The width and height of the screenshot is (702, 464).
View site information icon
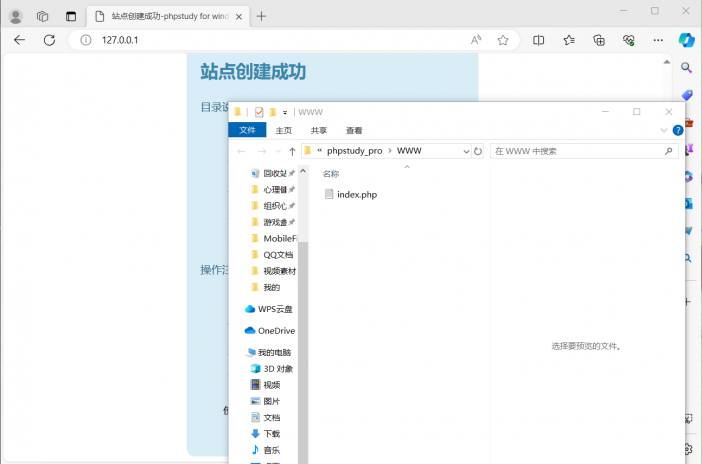86,40
